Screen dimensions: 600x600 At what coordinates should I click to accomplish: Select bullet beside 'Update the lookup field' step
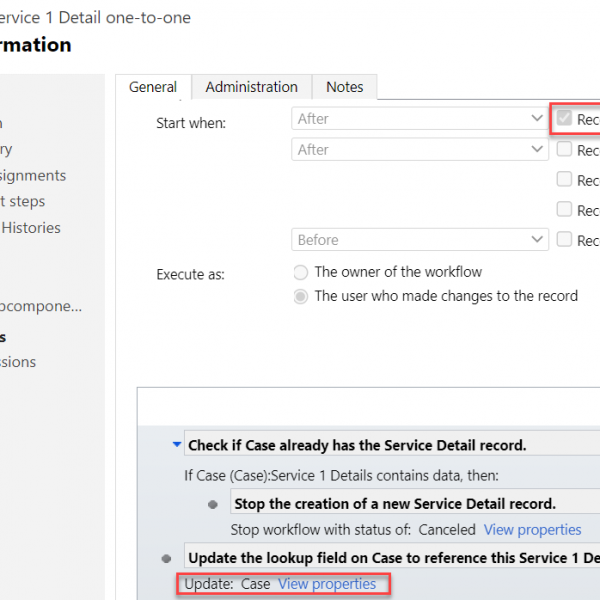point(166,557)
